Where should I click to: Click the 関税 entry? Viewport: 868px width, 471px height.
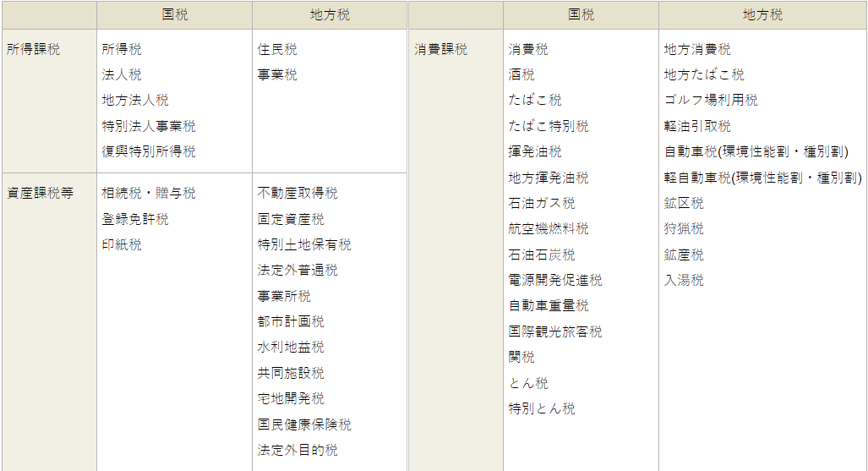coord(521,358)
